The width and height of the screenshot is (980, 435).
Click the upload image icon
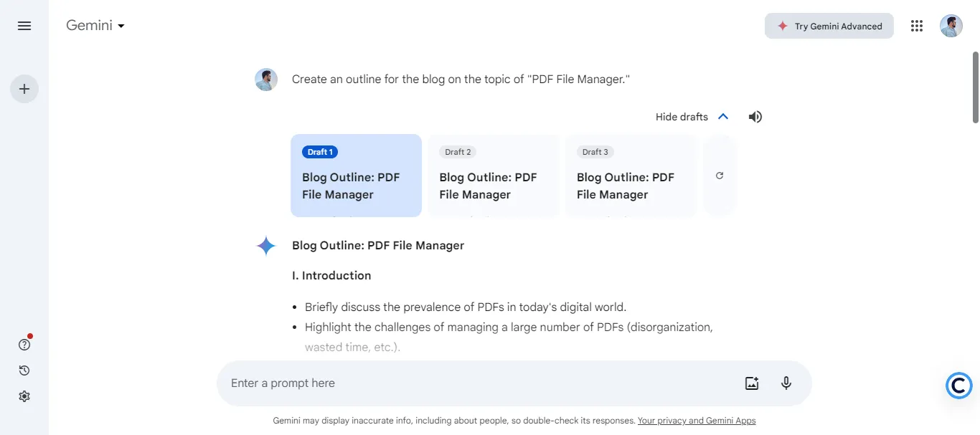(x=752, y=383)
